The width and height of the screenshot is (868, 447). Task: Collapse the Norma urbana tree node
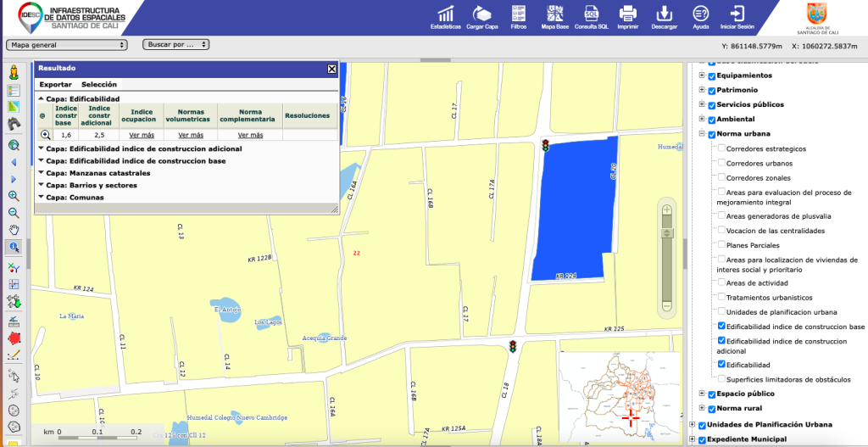tap(702, 134)
